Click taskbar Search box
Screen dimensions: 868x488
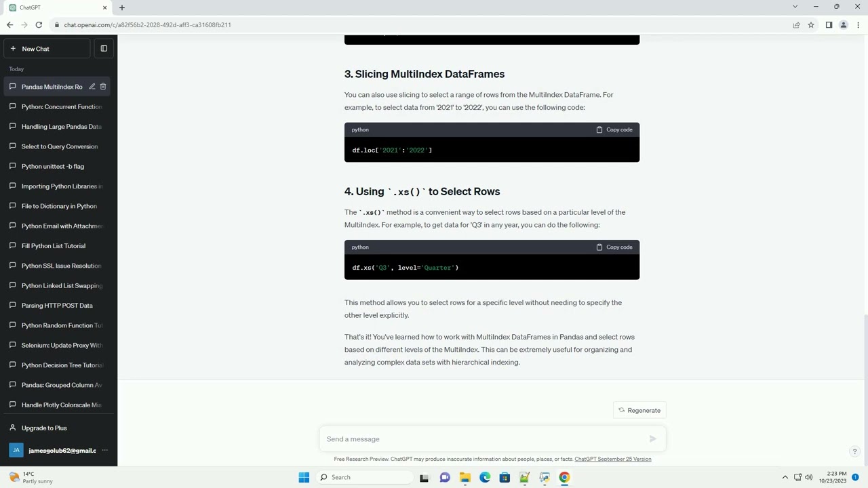pyautogui.click(x=364, y=477)
